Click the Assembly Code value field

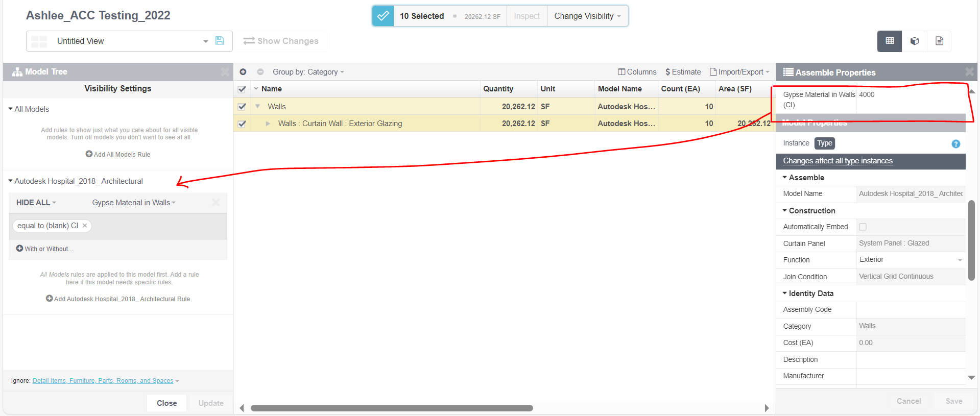911,309
